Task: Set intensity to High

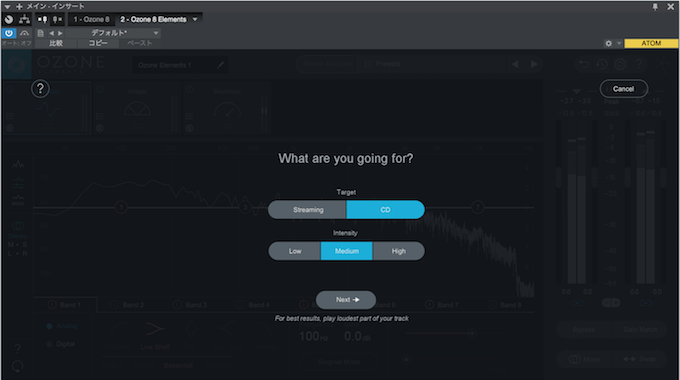Action: 399,251
